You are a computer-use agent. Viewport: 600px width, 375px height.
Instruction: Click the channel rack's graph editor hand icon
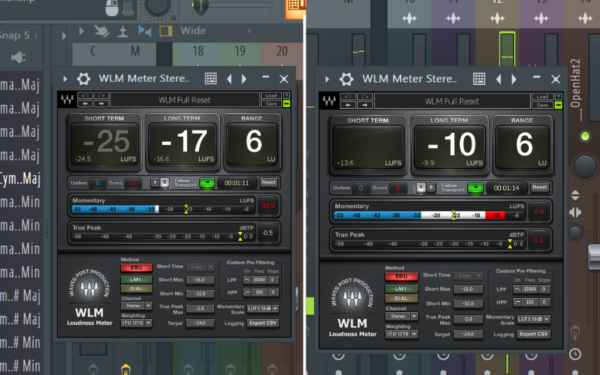(x=101, y=31)
